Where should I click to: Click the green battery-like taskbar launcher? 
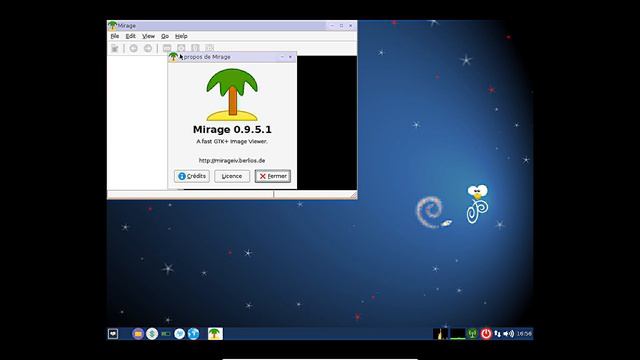[x=166, y=334]
